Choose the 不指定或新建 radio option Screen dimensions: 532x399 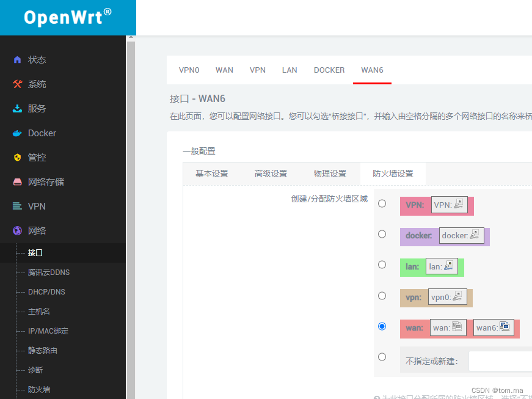pos(382,357)
